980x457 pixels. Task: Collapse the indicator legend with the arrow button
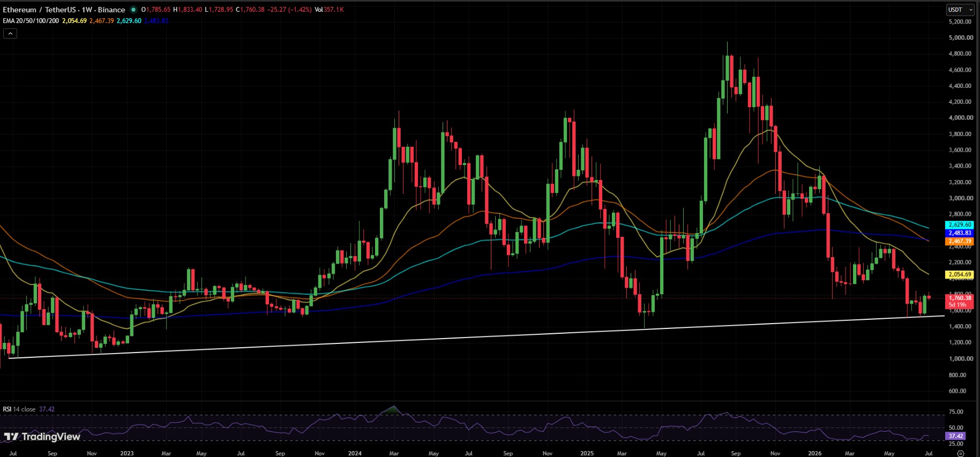[x=10, y=33]
